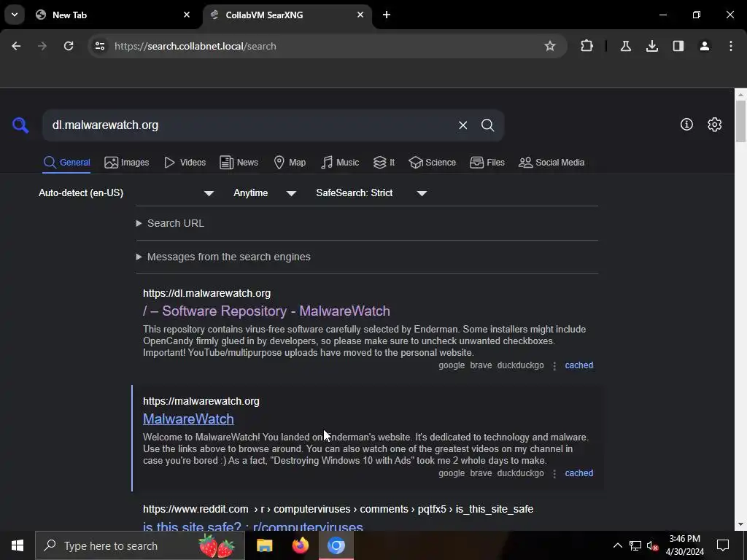747x560 pixels.
Task: Open cached copy of dl.malwarewatch.org result
Action: [x=578, y=365]
